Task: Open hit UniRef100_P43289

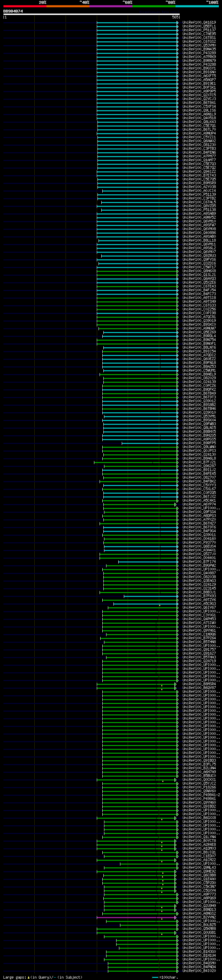Action: [199, 53]
